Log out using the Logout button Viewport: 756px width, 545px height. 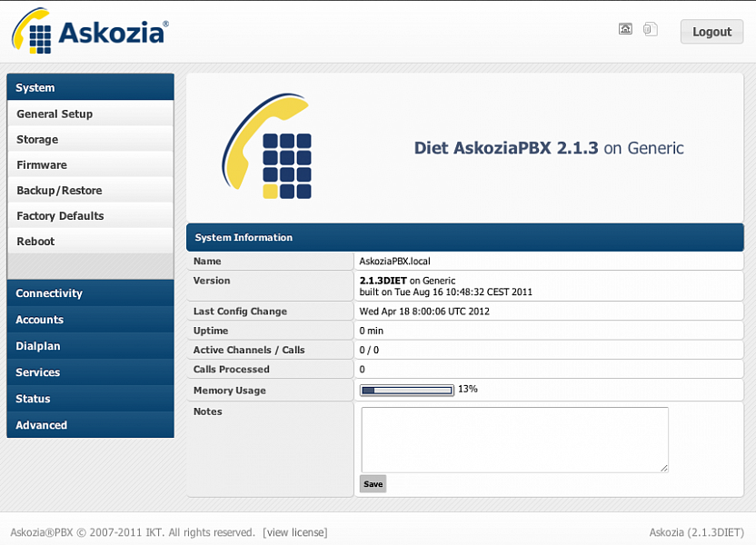tap(711, 32)
